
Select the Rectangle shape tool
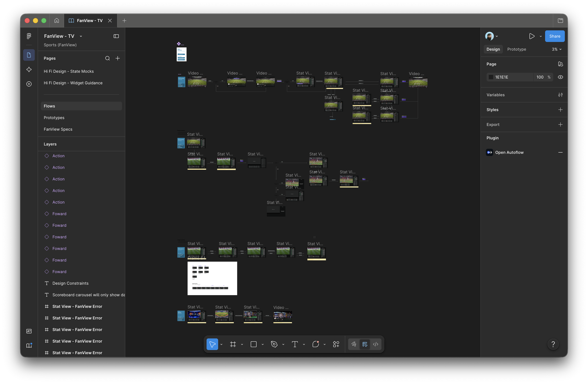[254, 344]
